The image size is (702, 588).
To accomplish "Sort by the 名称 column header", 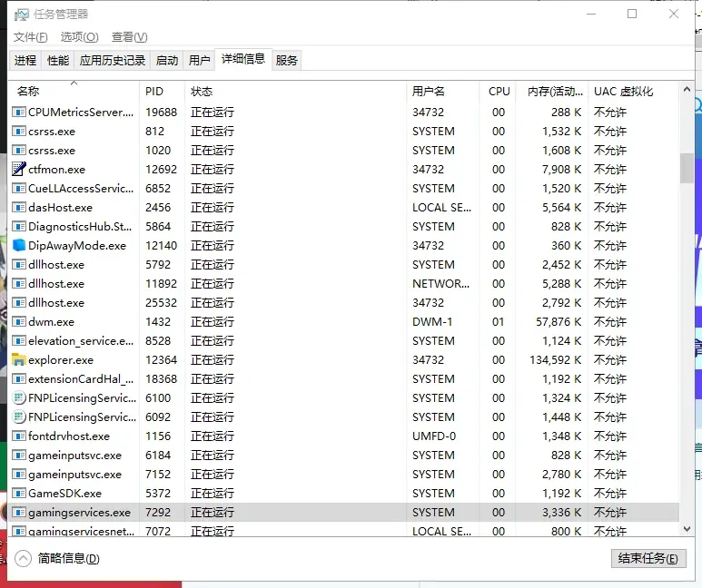I will coord(74,92).
